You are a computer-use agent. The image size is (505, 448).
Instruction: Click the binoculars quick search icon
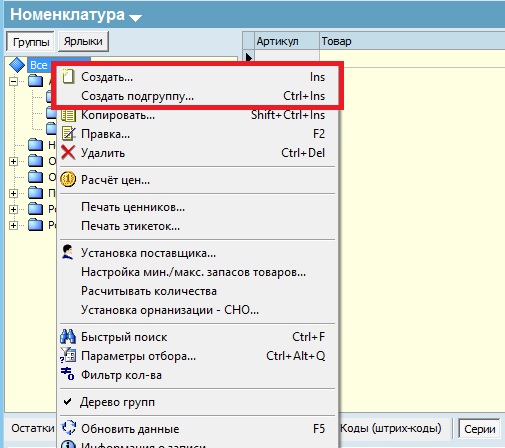click(x=68, y=337)
